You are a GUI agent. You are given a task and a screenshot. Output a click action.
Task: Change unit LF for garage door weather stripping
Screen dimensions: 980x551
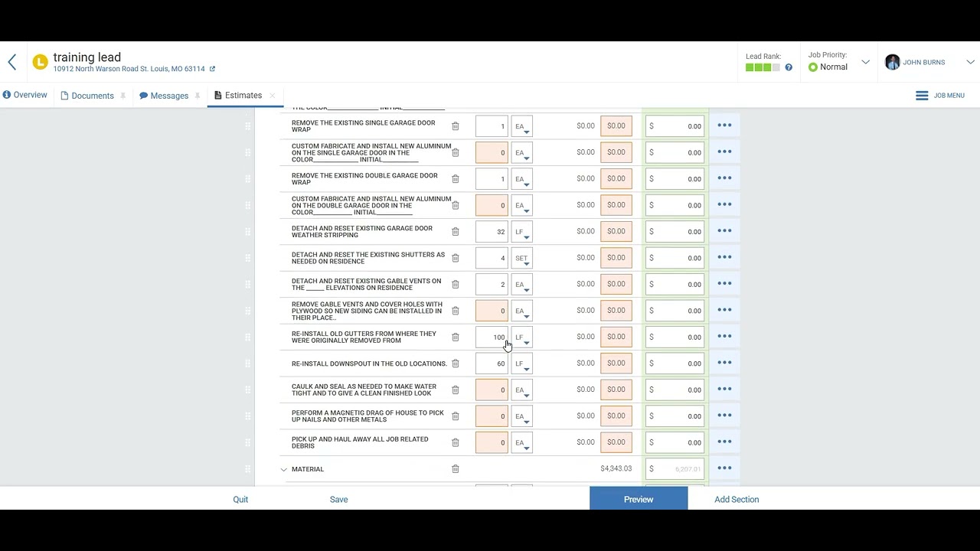521,232
